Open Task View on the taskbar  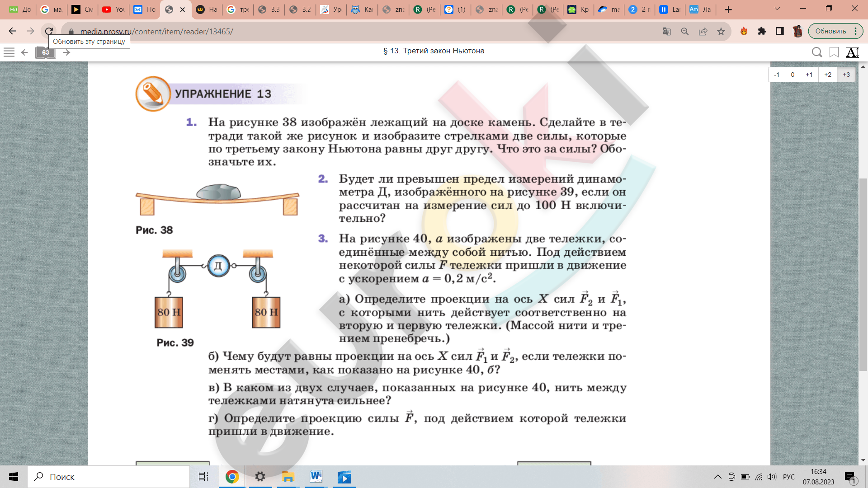[203, 477]
